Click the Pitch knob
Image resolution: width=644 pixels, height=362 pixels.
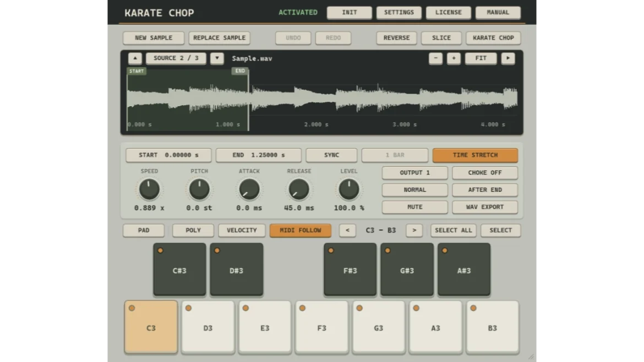(x=199, y=189)
